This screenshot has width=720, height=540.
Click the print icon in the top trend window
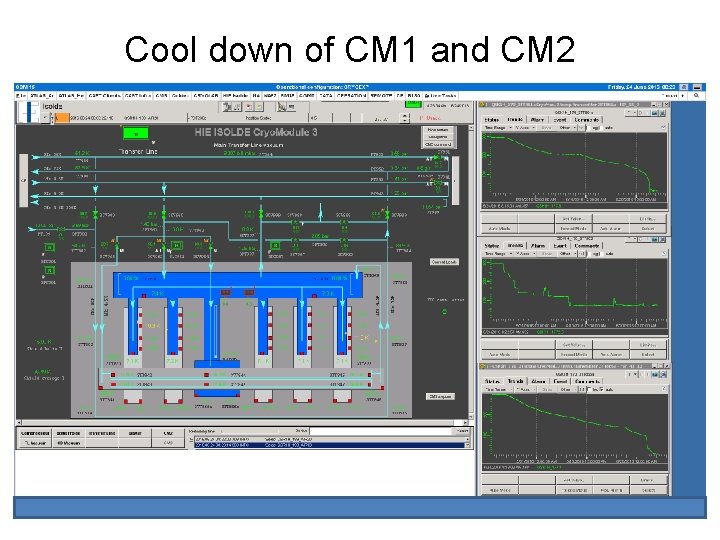coord(655,112)
